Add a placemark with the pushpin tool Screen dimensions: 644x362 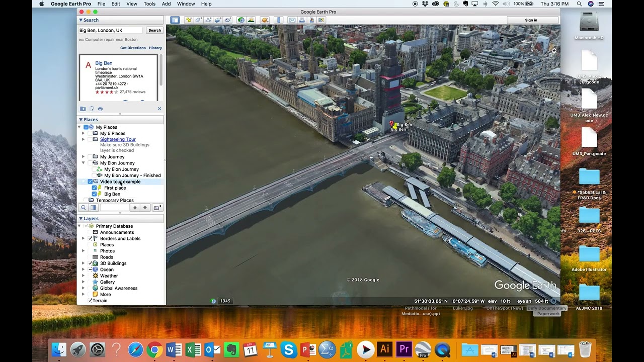pos(189,20)
